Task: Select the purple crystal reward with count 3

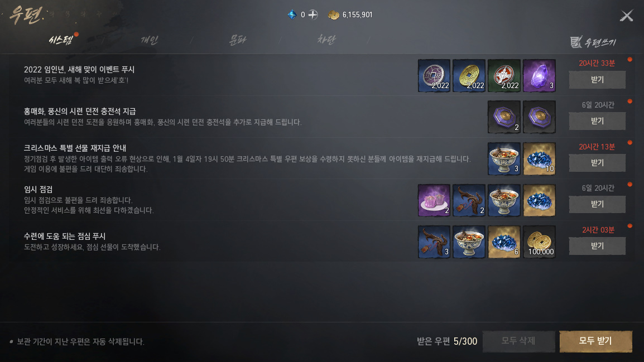Action: (x=539, y=75)
